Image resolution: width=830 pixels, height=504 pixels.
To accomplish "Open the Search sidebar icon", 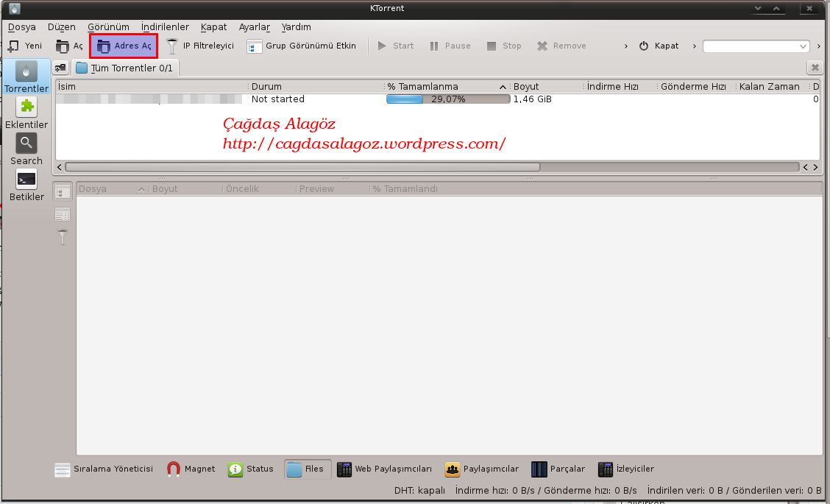I will pos(26,149).
